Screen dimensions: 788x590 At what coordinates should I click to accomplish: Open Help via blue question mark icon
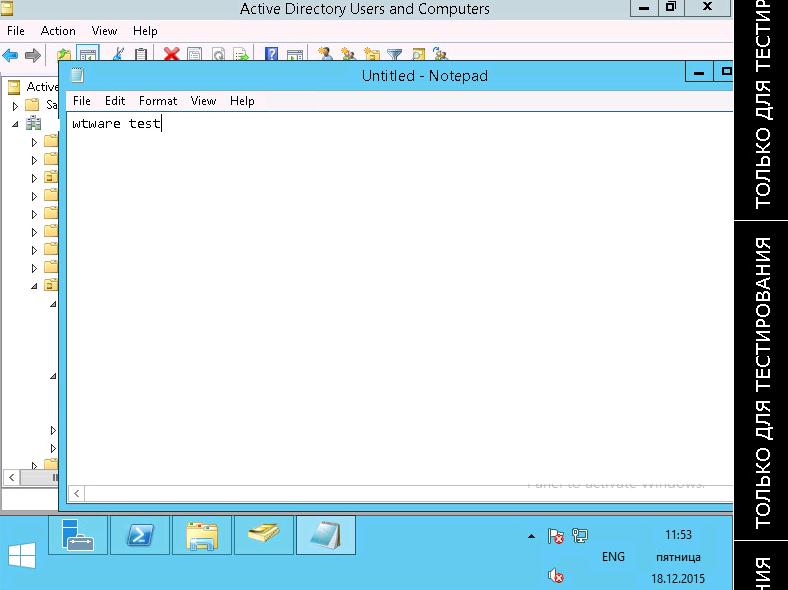[x=270, y=55]
